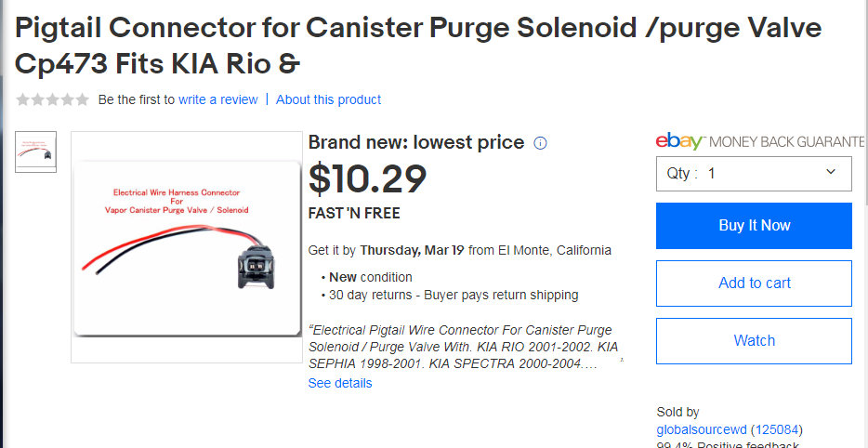
Task: Add the pigtail connector to cart
Action: pos(754,283)
